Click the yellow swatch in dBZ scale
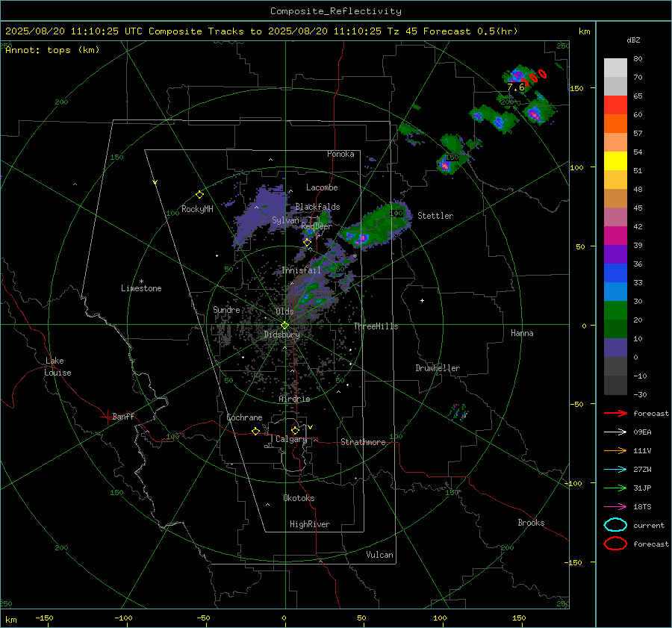The width and height of the screenshot is (672, 628). tap(615, 161)
